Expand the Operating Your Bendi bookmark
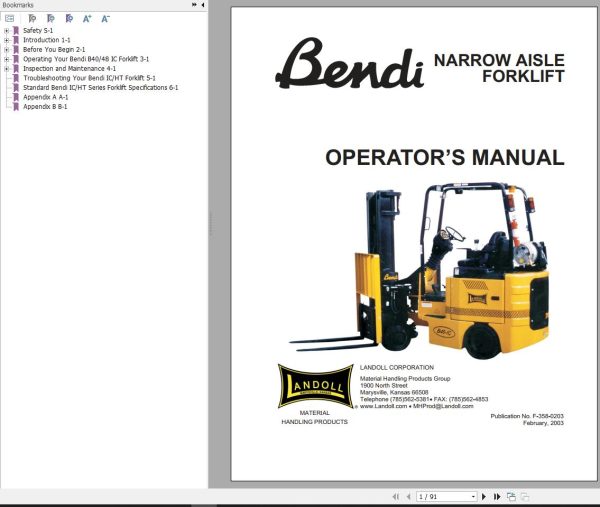This screenshot has height=507, width=600. point(7,59)
